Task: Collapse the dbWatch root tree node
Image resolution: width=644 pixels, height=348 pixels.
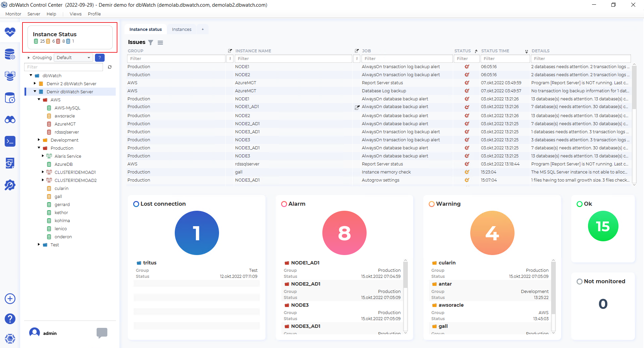Action: pyautogui.click(x=31, y=76)
